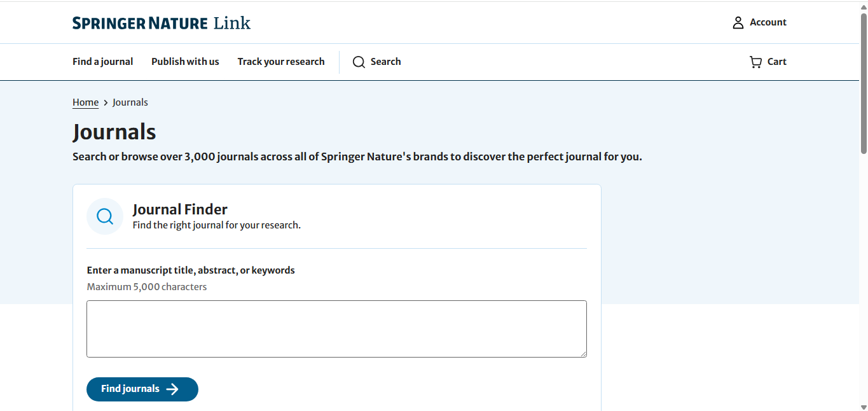Click the scrollbar down arrow
Screen dimensions: 868x411
click(864, 407)
